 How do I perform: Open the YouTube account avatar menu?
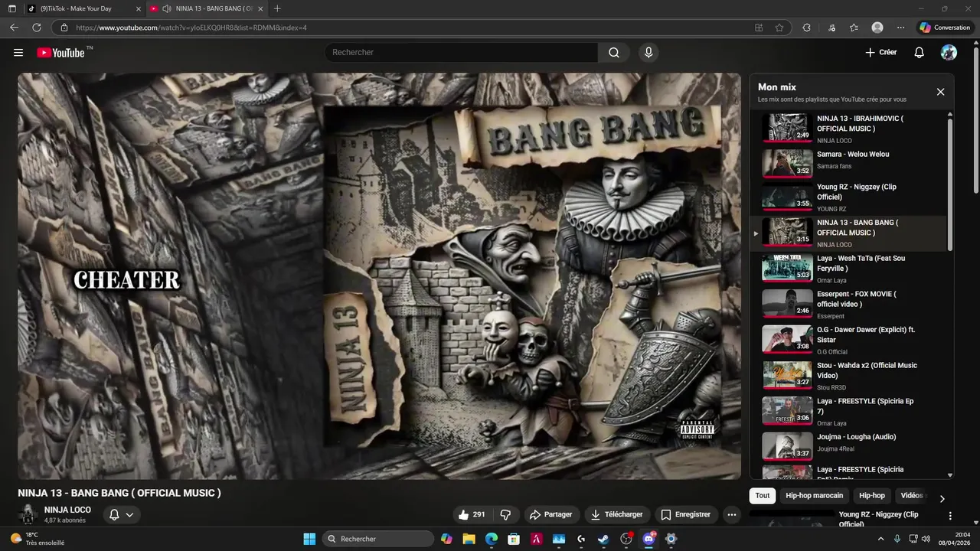pos(949,52)
